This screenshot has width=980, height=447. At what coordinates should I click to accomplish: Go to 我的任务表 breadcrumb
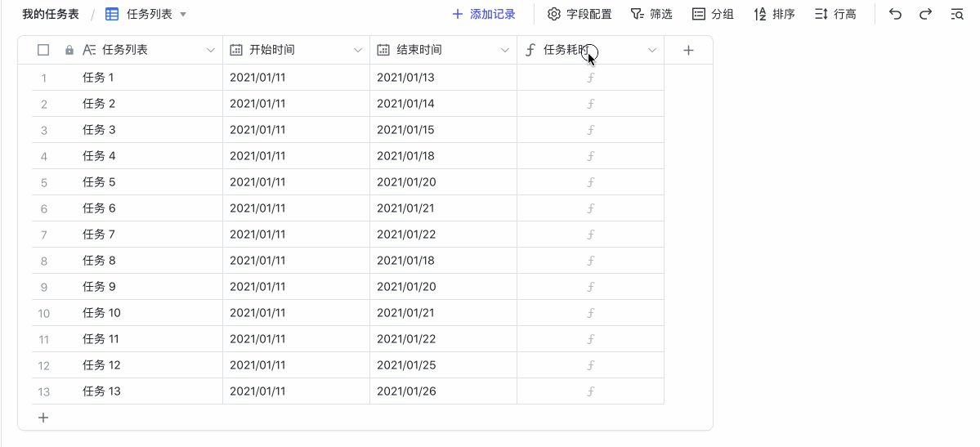click(51, 14)
